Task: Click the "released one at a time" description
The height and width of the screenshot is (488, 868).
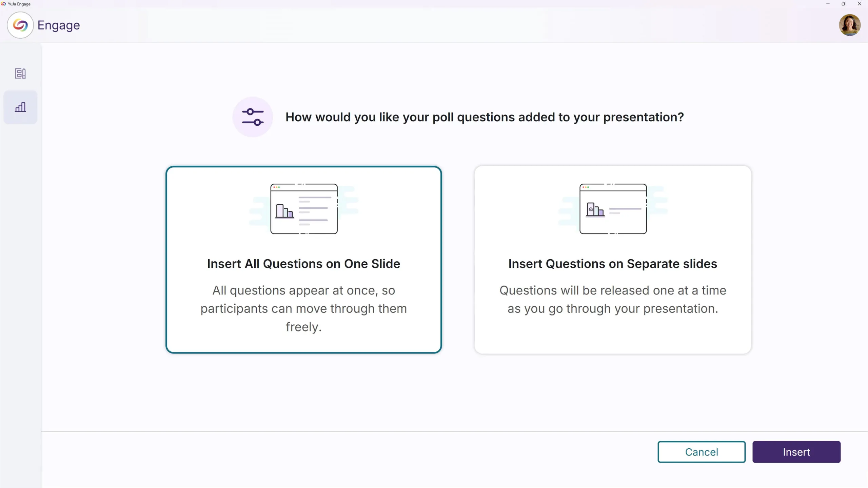Action: pyautogui.click(x=613, y=299)
